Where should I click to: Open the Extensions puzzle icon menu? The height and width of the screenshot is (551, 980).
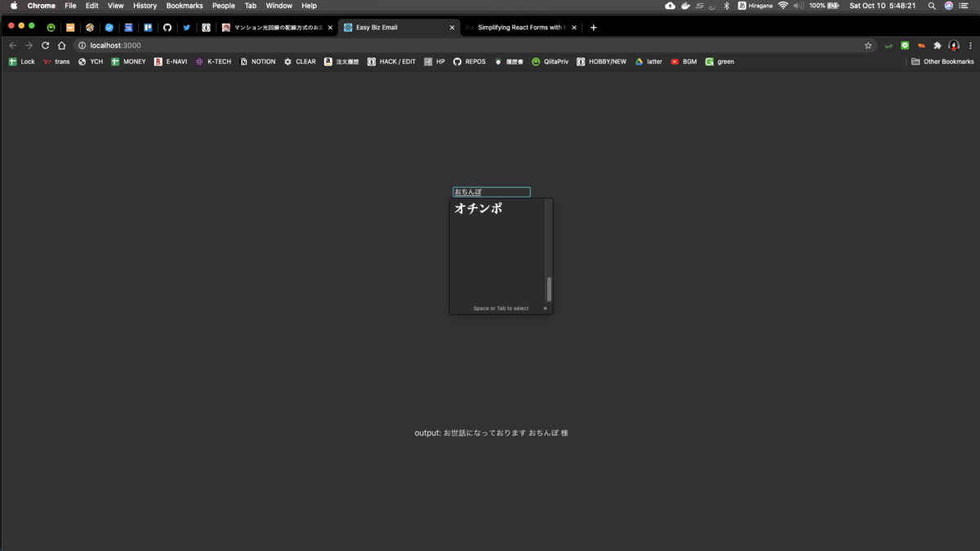[938, 45]
